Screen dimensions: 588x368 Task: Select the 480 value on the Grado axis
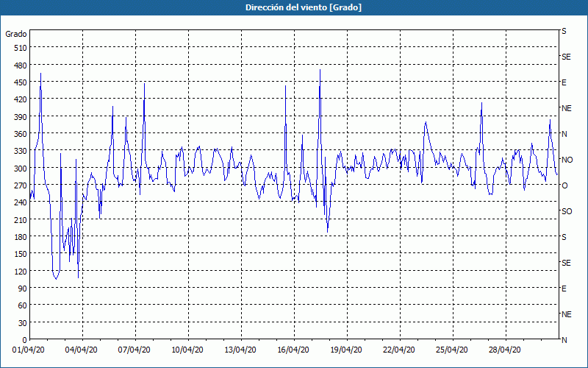click(x=21, y=65)
